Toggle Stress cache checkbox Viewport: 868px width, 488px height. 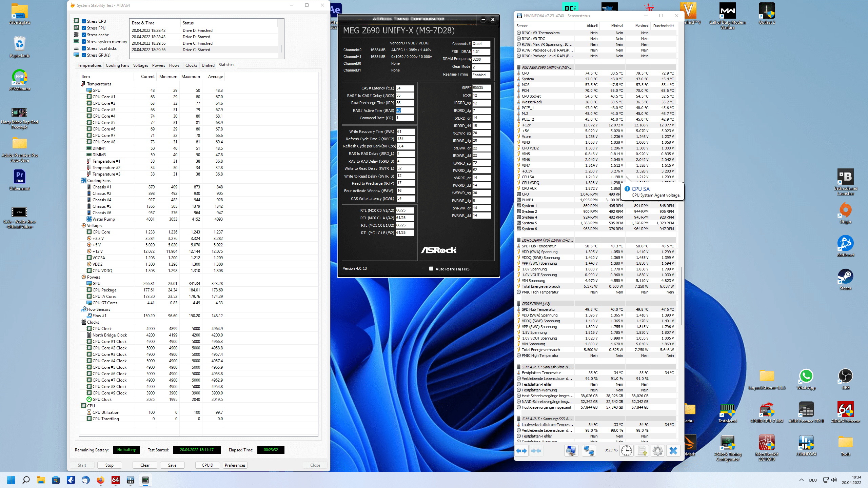coord(84,35)
